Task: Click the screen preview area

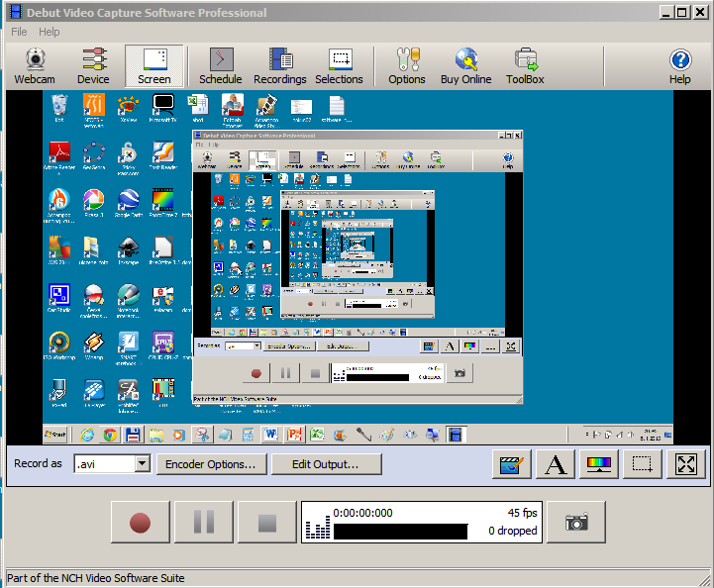Action: (x=357, y=267)
